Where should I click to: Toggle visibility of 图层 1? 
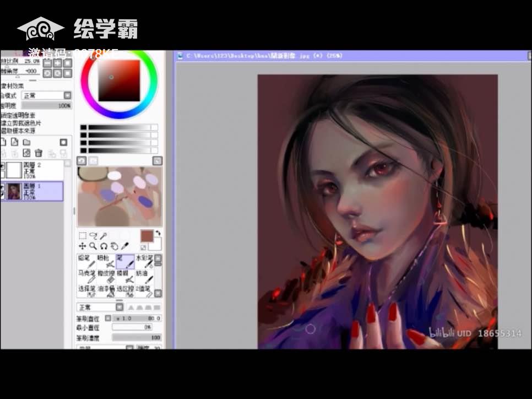pyautogui.click(x=2, y=186)
